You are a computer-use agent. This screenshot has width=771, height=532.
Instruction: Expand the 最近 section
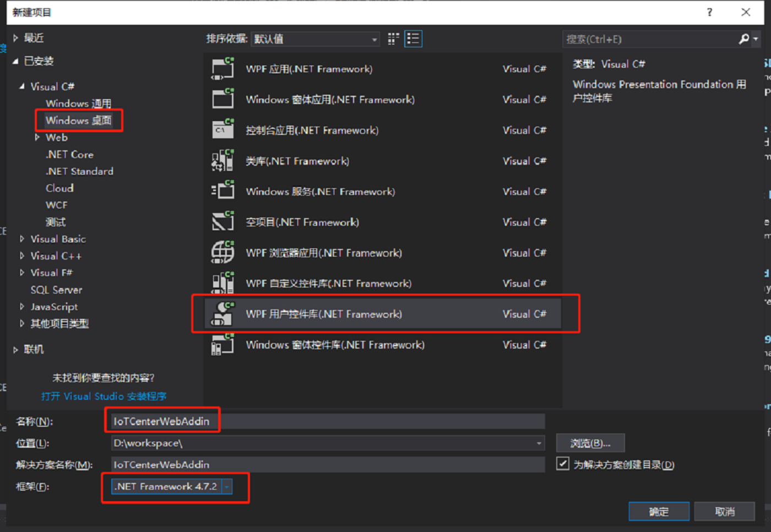click(15, 38)
